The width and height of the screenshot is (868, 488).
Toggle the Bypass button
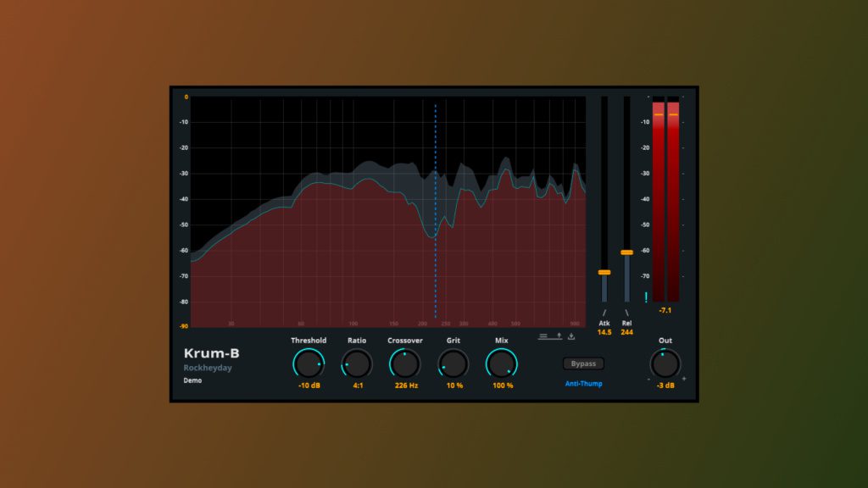[583, 363]
